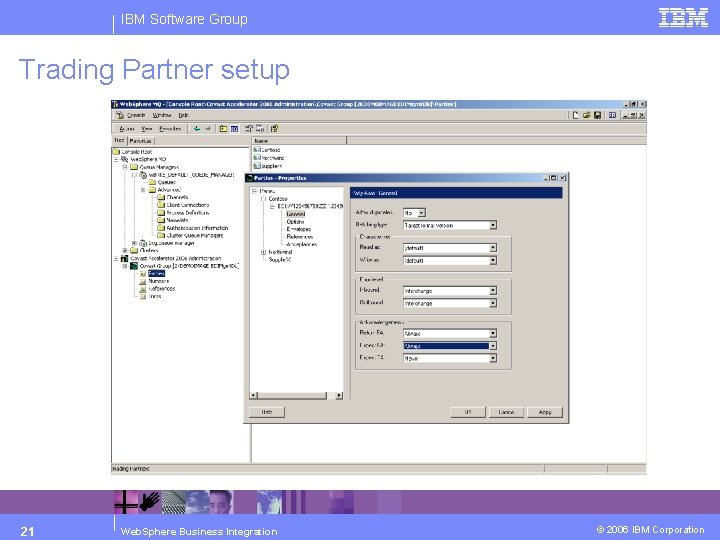Select Client Connections folder in tree

[x=187, y=205]
